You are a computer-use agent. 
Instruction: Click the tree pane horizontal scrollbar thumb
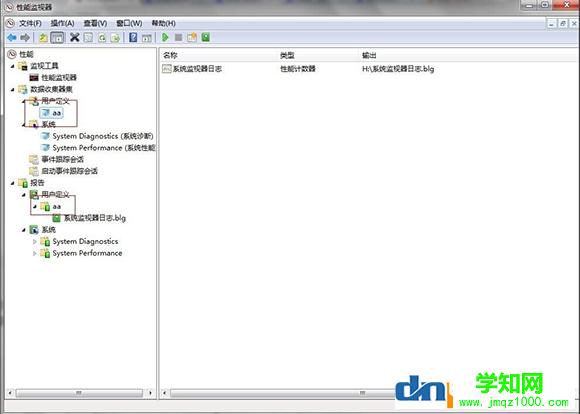[79, 393]
